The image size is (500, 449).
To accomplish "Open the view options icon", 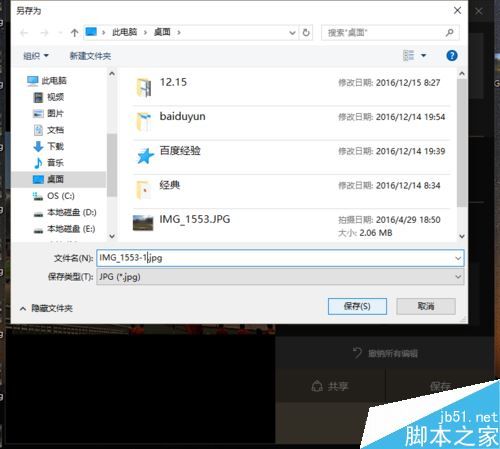I will 409,55.
